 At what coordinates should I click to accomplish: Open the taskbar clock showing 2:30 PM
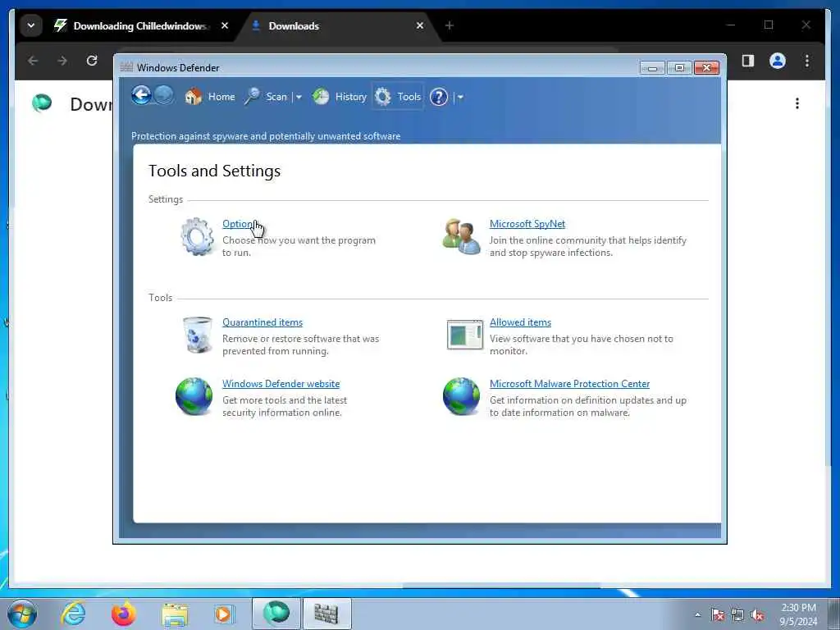click(x=798, y=614)
